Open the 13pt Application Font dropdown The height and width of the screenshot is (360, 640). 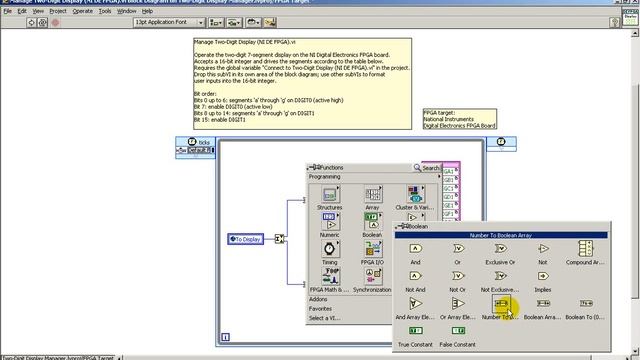pos(169,22)
